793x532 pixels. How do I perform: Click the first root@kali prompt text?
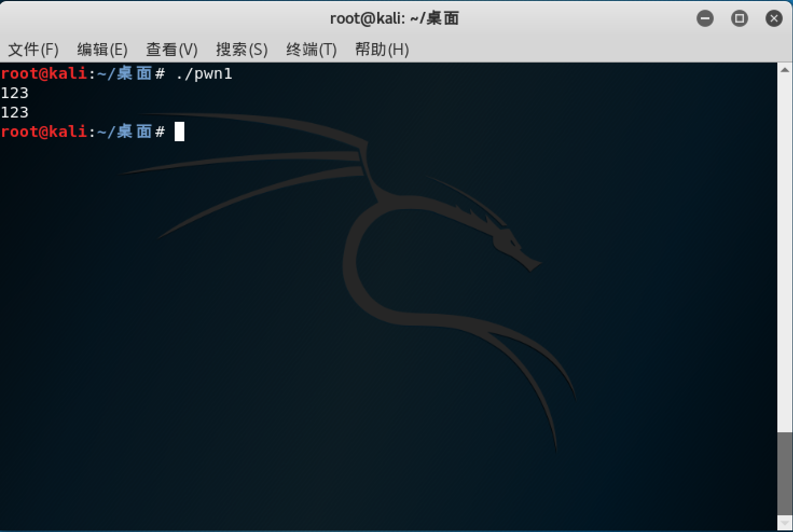44,73
